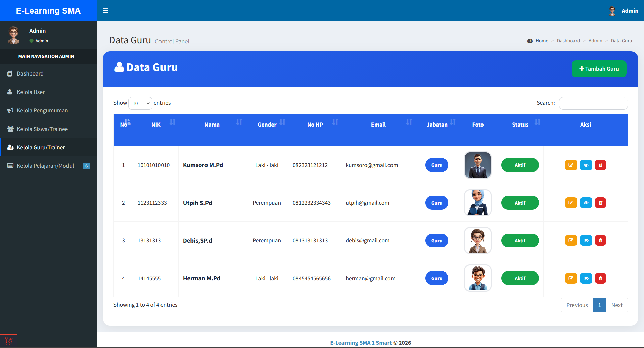
Task: Click E-Learning SMA 1 Smart footer link
Action: tap(361, 343)
